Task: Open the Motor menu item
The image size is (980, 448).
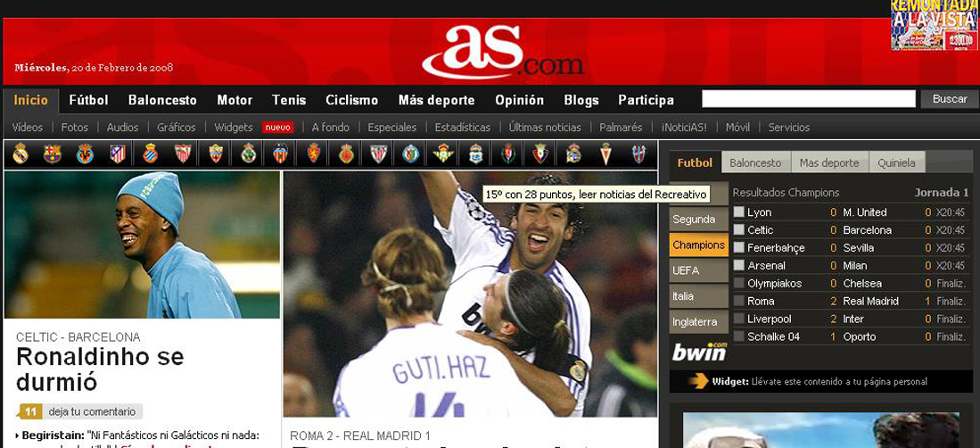Action: click(x=235, y=100)
